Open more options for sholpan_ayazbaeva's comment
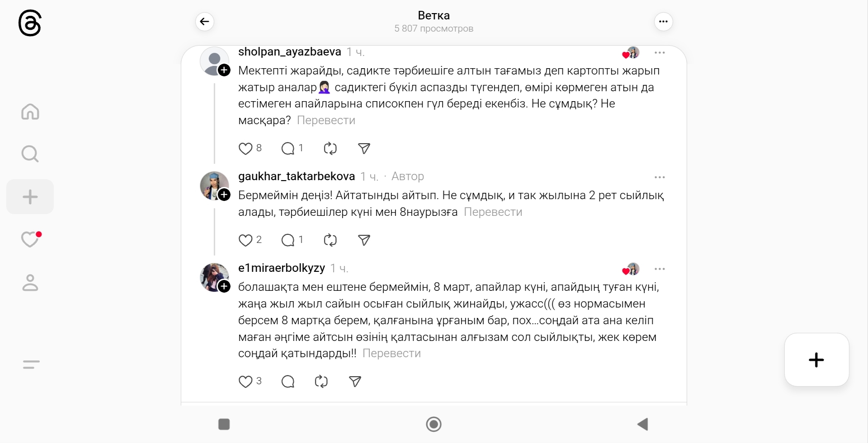Image resolution: width=868 pixels, height=443 pixels. 660,53
